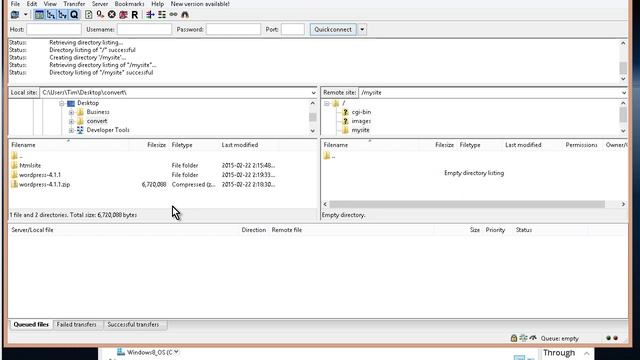Select the wordpress-4.1.1 folder

[x=40, y=175]
